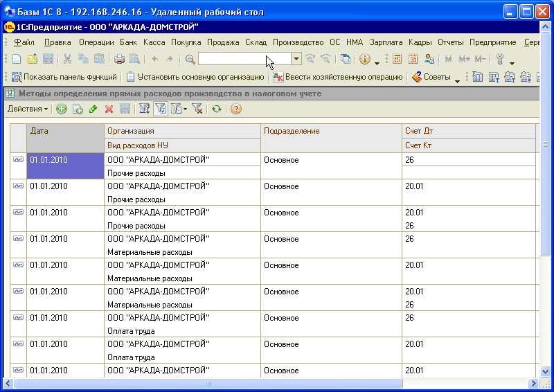Toggle filter by current value button
This screenshot has height=392, width=554.
coord(160,109)
